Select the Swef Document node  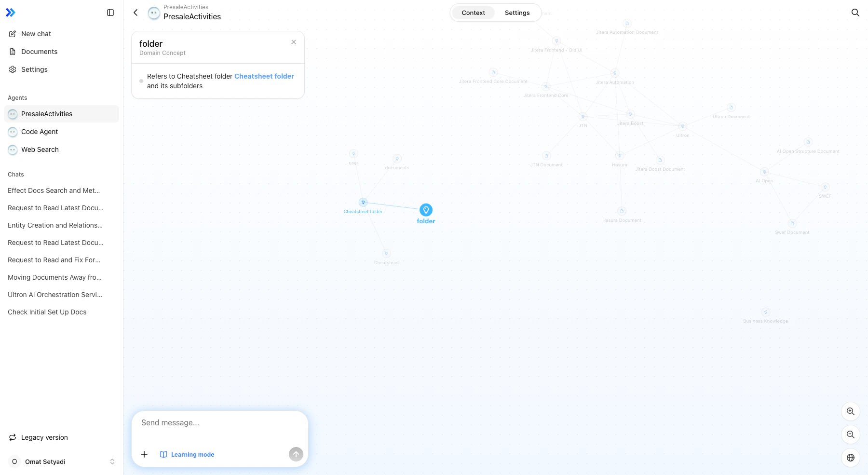click(792, 223)
